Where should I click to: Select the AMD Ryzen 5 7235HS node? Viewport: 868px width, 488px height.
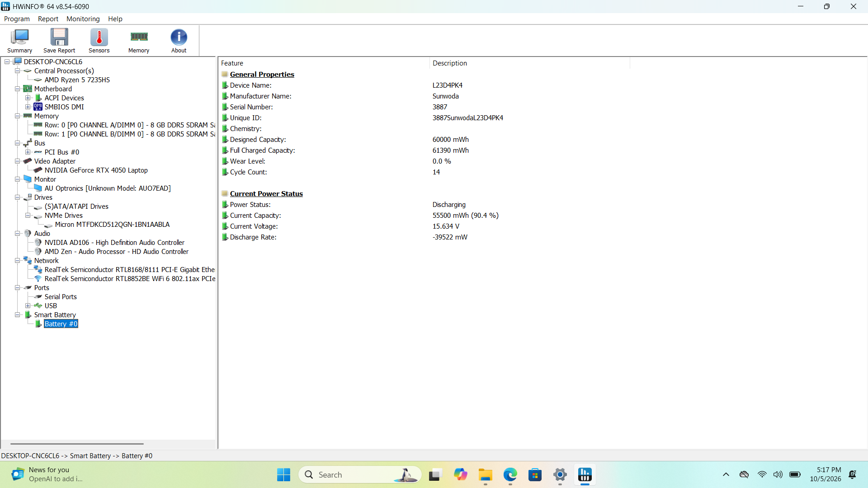[x=77, y=80]
